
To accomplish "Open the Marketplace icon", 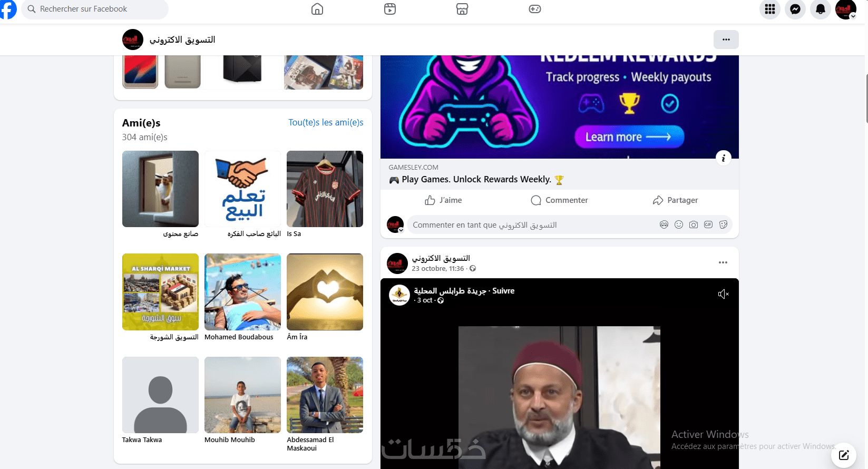I will coord(462,9).
